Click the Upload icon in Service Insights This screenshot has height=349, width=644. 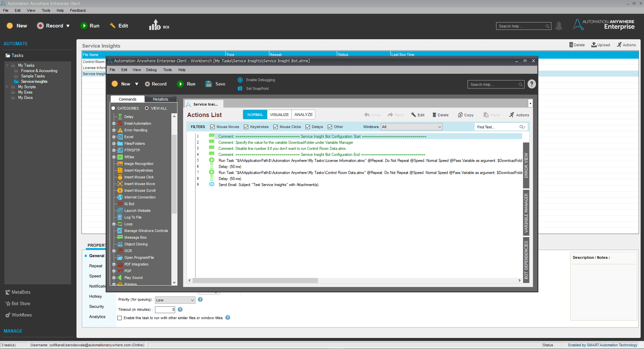point(594,45)
